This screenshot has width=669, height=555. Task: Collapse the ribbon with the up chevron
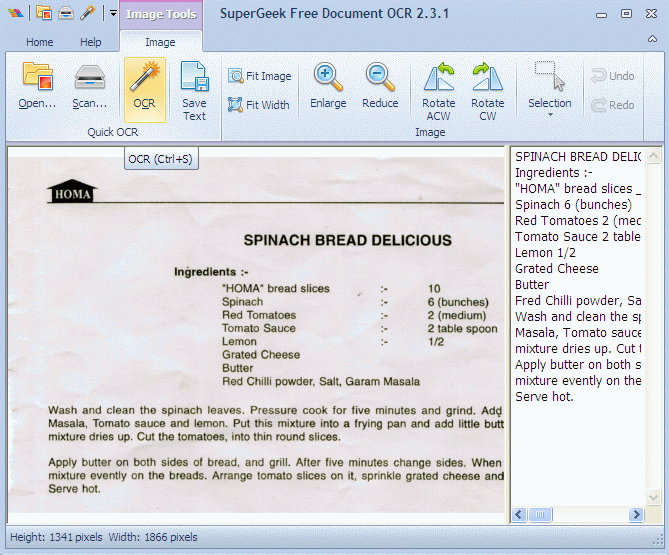(x=652, y=39)
